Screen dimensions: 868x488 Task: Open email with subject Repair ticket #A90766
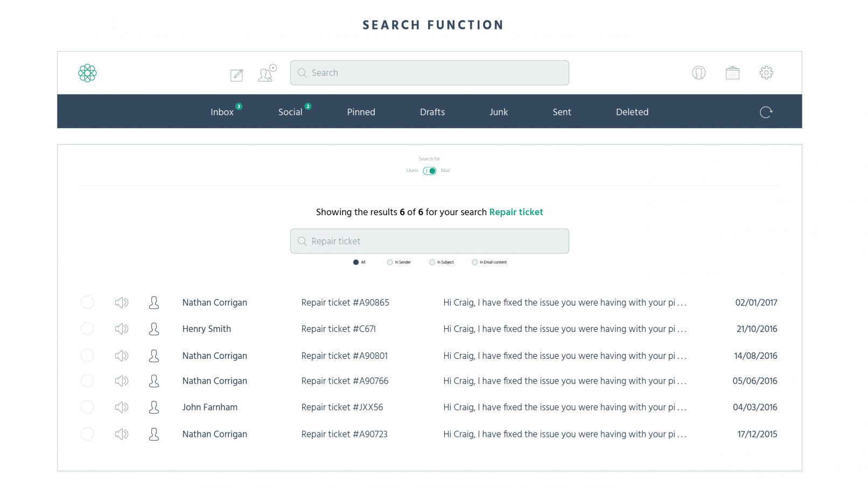coord(345,381)
